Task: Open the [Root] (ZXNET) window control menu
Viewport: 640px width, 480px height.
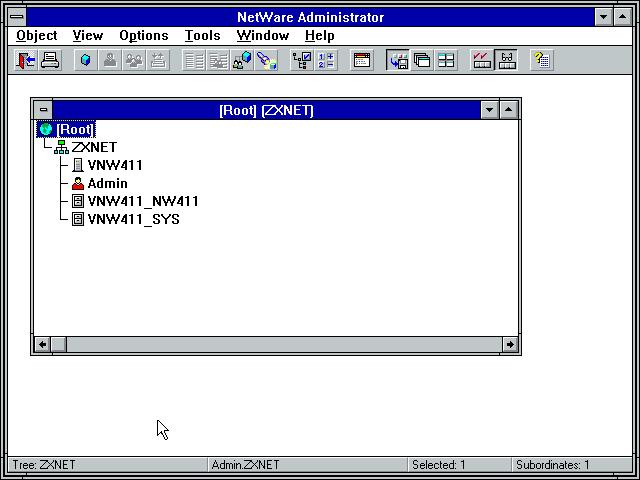Action: pyautogui.click(x=43, y=110)
